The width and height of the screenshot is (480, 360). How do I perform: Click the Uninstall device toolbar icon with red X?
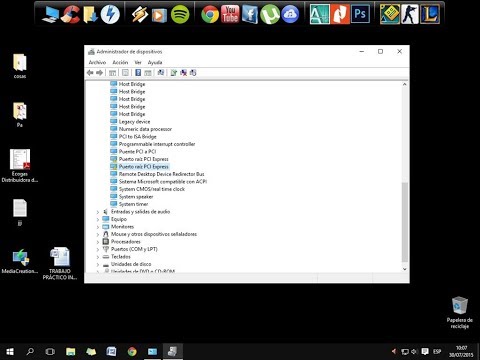[x=183, y=73]
